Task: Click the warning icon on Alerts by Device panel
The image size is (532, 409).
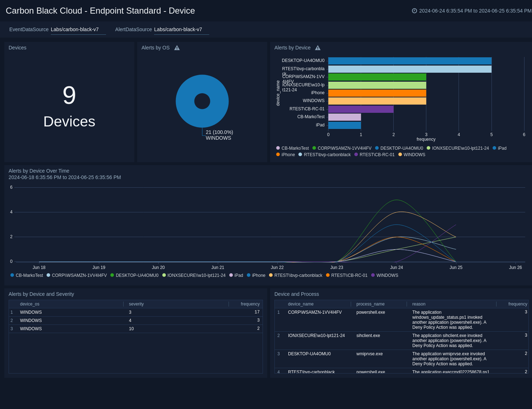Action: (317, 48)
